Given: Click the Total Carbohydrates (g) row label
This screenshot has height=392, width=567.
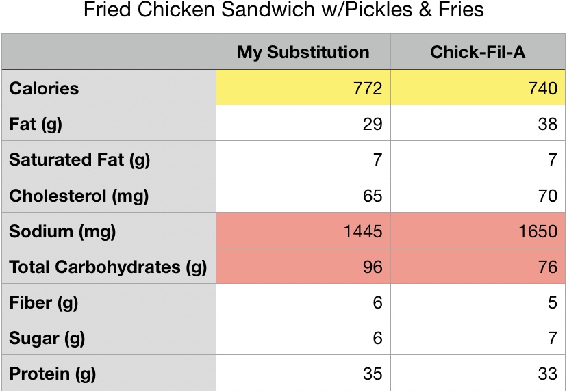Looking at the screenshot, I should coord(108,267).
